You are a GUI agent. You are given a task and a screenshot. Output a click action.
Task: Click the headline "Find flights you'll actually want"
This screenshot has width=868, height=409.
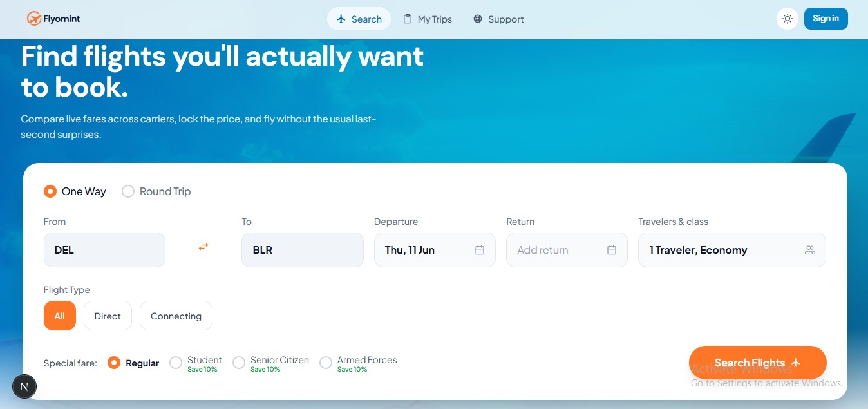pos(222,56)
